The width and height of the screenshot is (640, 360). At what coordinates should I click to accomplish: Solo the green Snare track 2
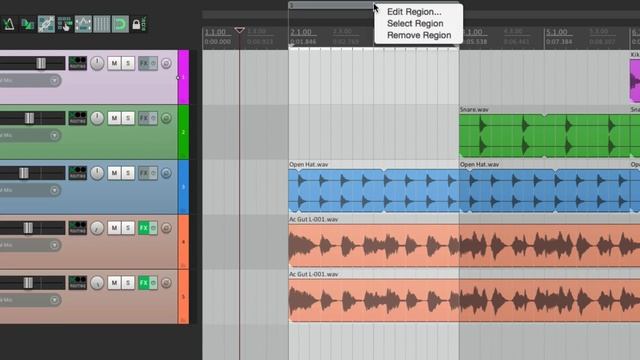[128, 118]
